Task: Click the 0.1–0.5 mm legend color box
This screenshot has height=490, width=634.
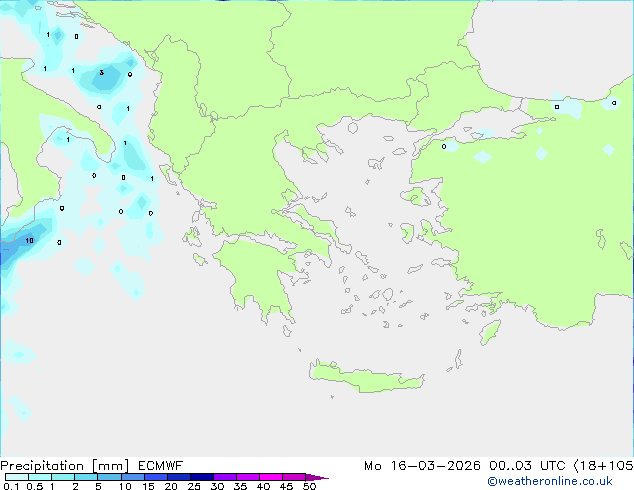Action: [17, 477]
